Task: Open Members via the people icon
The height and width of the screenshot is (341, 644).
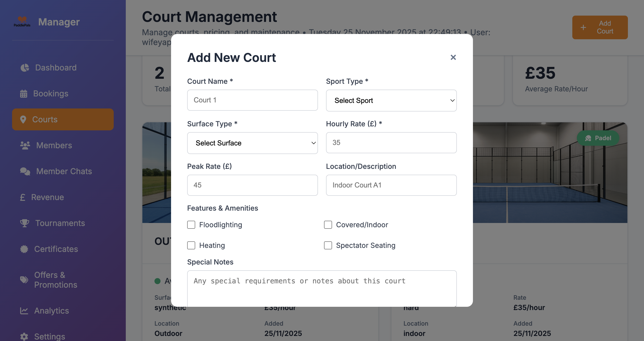Action: coord(25,145)
